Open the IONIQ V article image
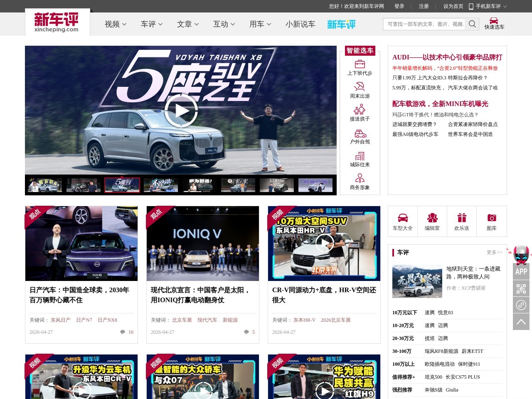The height and width of the screenshot is (399, 532). pos(203,244)
